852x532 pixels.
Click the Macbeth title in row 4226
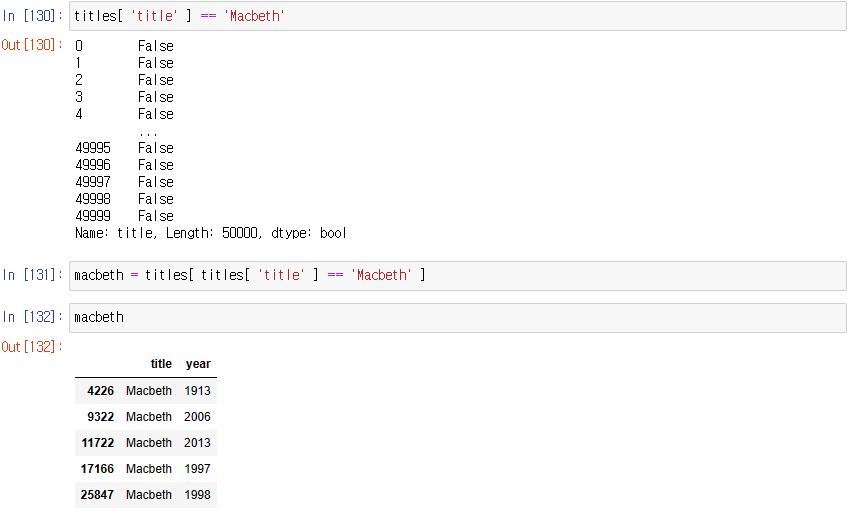click(149, 391)
